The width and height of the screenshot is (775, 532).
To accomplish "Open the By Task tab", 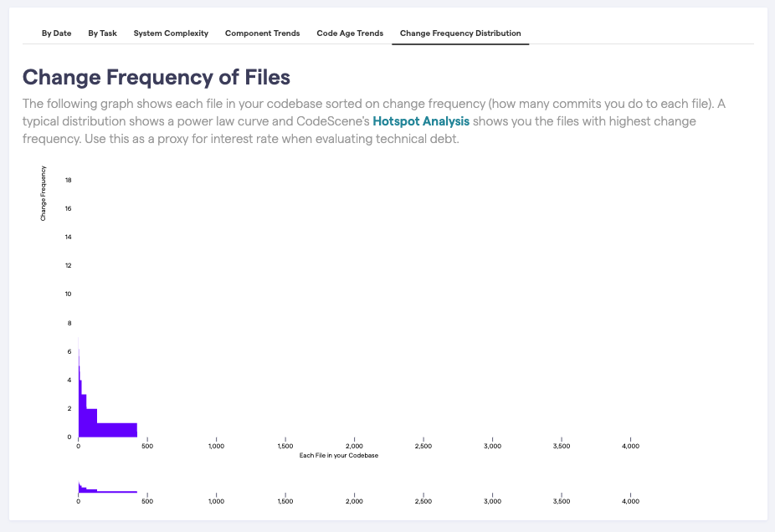I will click(102, 33).
